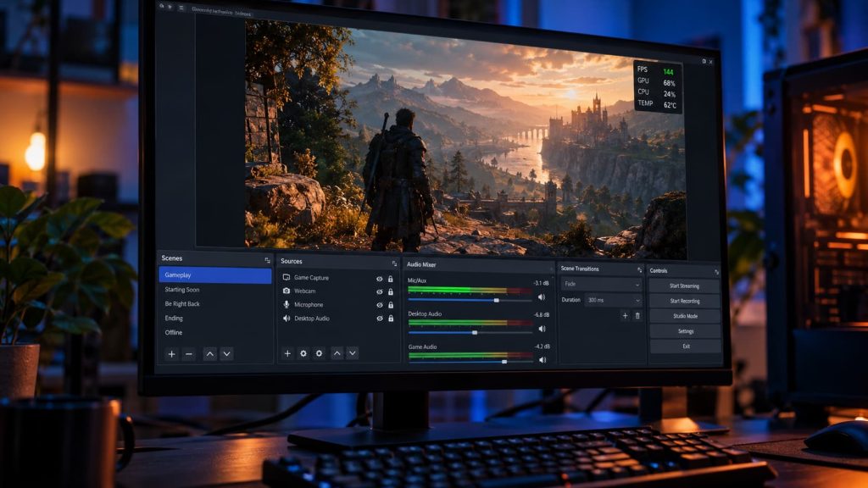Select the Gameplay scene

215,275
